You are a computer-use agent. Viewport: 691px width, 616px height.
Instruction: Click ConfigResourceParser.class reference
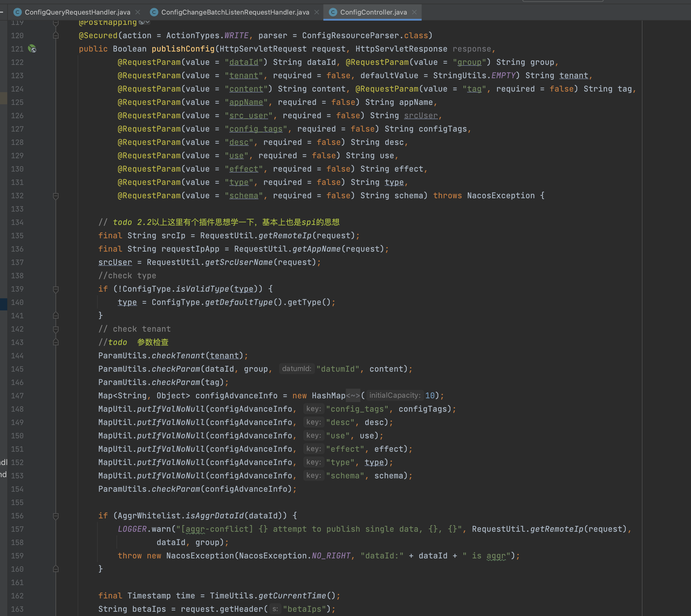(x=365, y=35)
